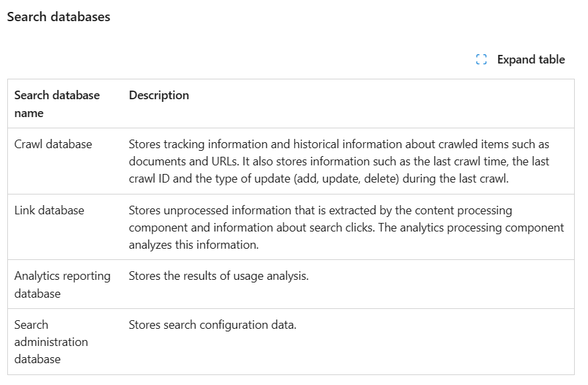The height and width of the screenshot is (385, 588).
Task: Select the Search databases heading
Action: pyautogui.click(x=58, y=17)
